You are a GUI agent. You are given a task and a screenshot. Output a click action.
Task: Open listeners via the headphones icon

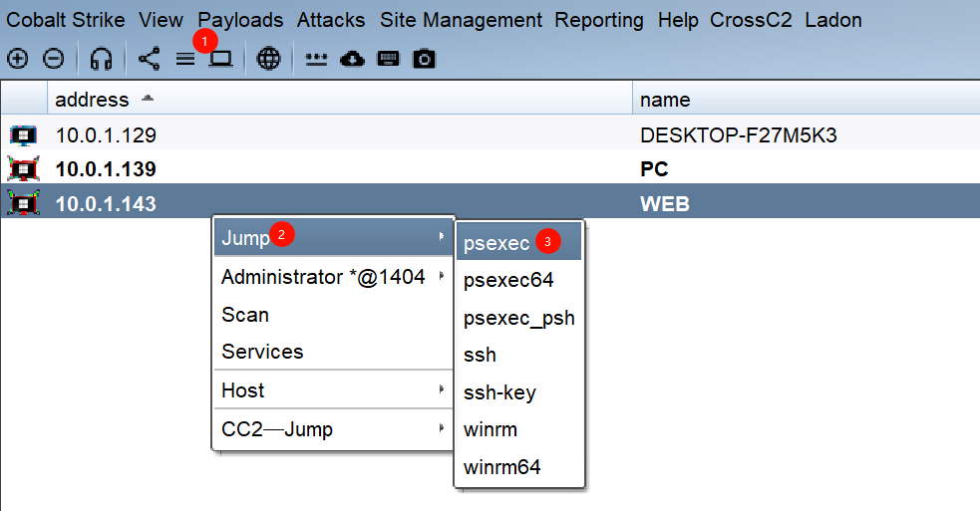coord(100,59)
